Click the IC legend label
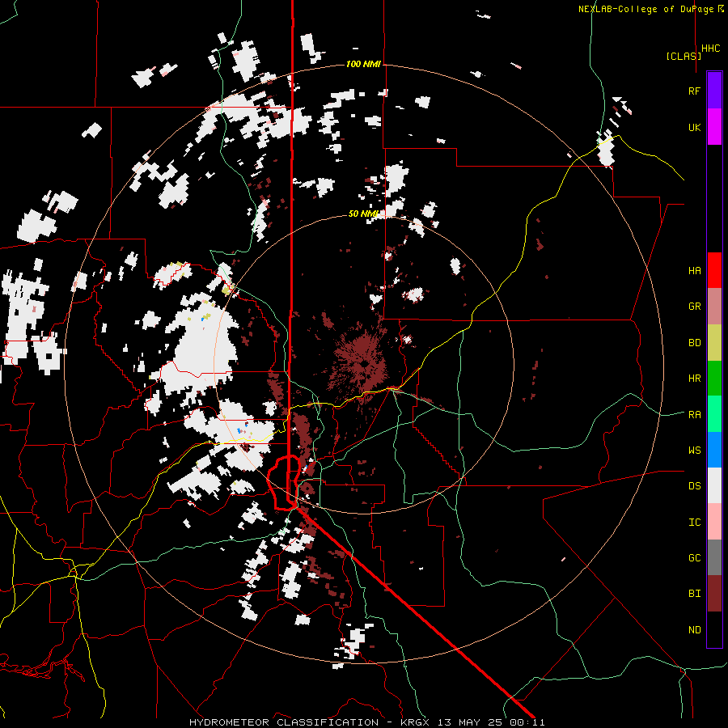Screen dimensions: 728x728 (694, 523)
